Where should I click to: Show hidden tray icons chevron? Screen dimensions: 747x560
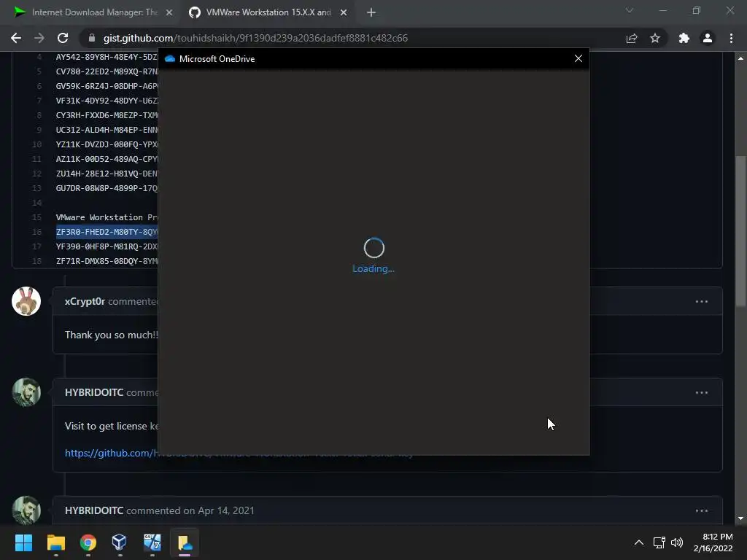point(639,542)
